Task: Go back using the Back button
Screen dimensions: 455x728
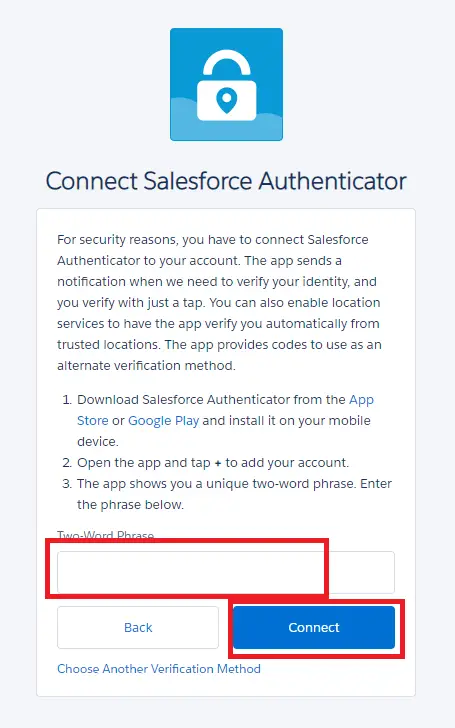Action: pyautogui.click(x=138, y=627)
